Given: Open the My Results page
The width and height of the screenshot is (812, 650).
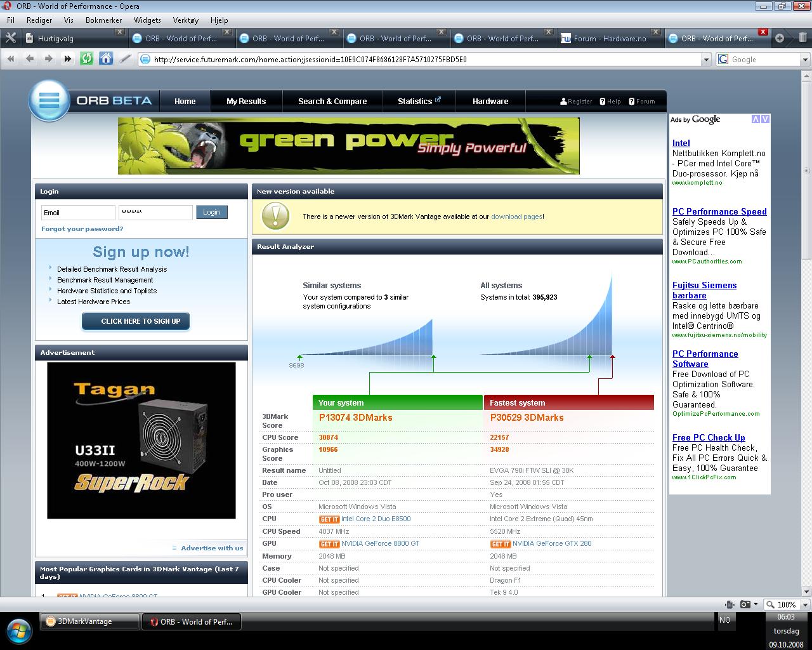Looking at the screenshot, I should pos(246,101).
